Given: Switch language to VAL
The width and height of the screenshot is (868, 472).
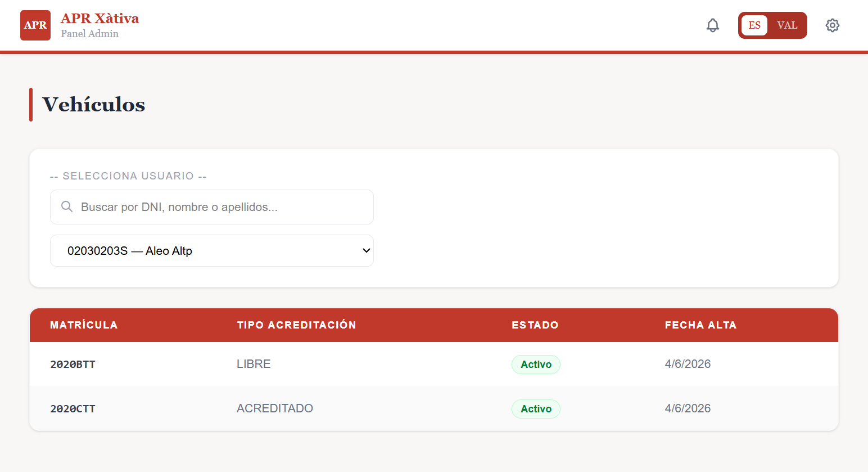Looking at the screenshot, I should 787,25.
